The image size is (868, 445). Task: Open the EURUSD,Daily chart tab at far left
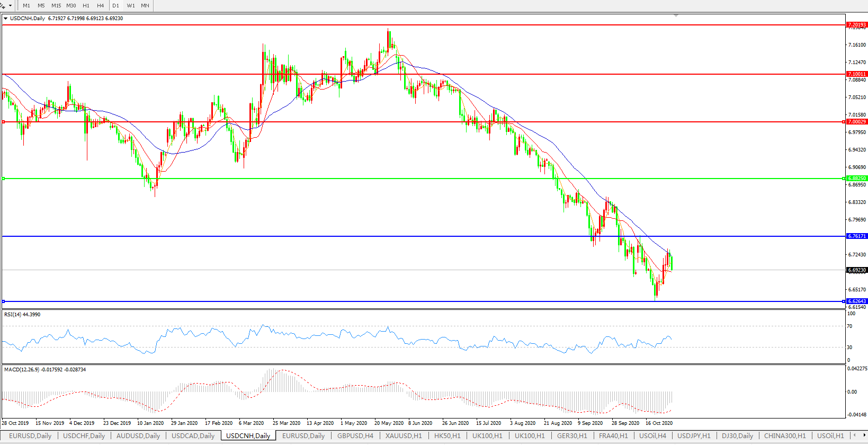(30, 436)
